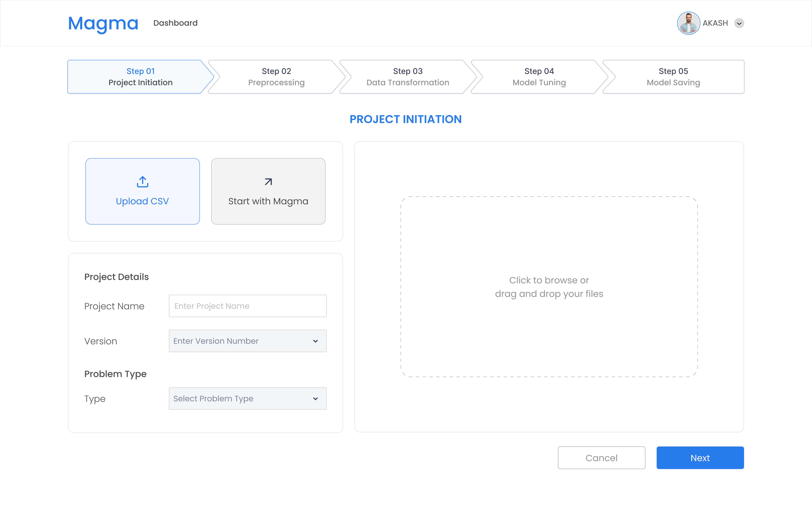Select the Step 01 Project Initiation tab

pos(141,77)
